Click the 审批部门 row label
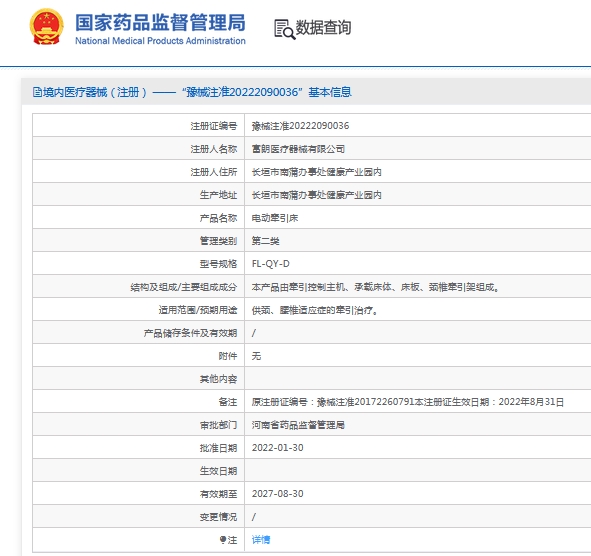This screenshot has height=556, width=591. click(218, 425)
